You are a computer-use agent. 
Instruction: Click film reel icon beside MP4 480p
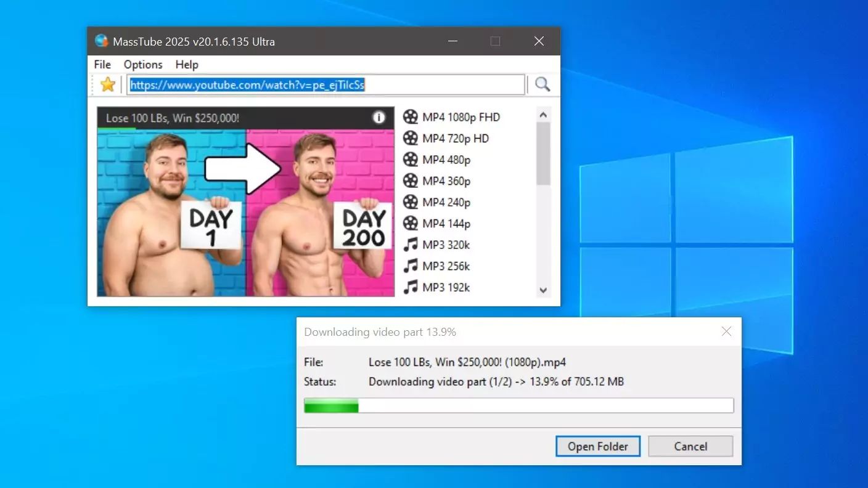click(x=411, y=160)
